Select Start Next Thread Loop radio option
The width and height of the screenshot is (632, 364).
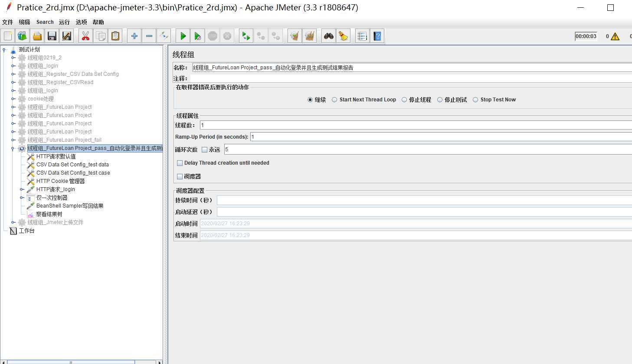pyautogui.click(x=334, y=100)
